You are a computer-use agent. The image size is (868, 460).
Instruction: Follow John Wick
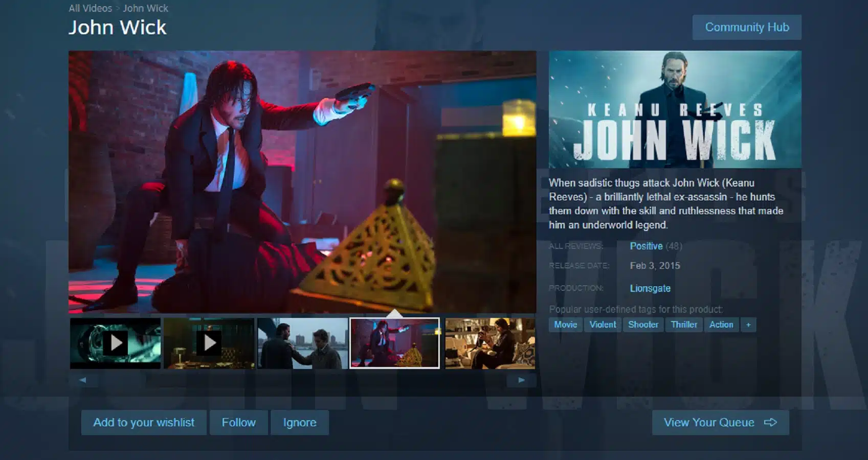click(x=238, y=423)
